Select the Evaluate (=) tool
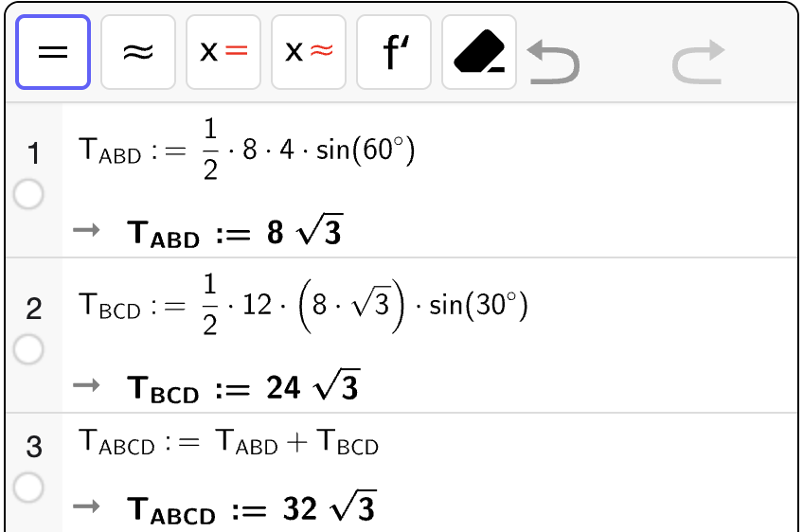 [53, 53]
